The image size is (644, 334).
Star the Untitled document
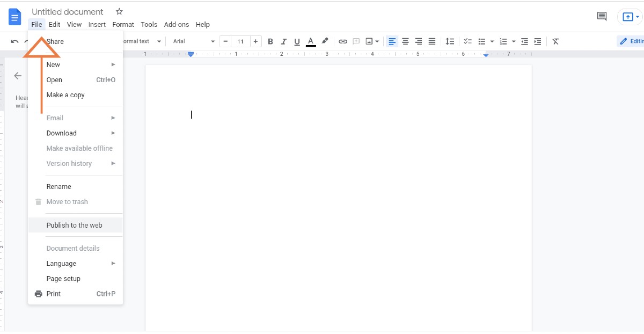[x=119, y=11]
